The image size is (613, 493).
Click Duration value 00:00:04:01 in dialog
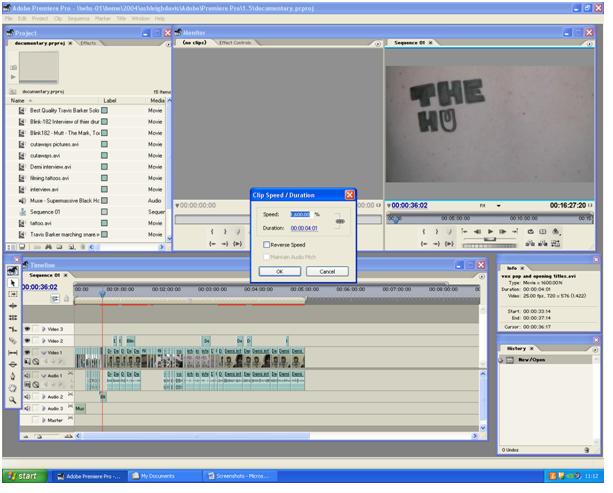(304, 228)
